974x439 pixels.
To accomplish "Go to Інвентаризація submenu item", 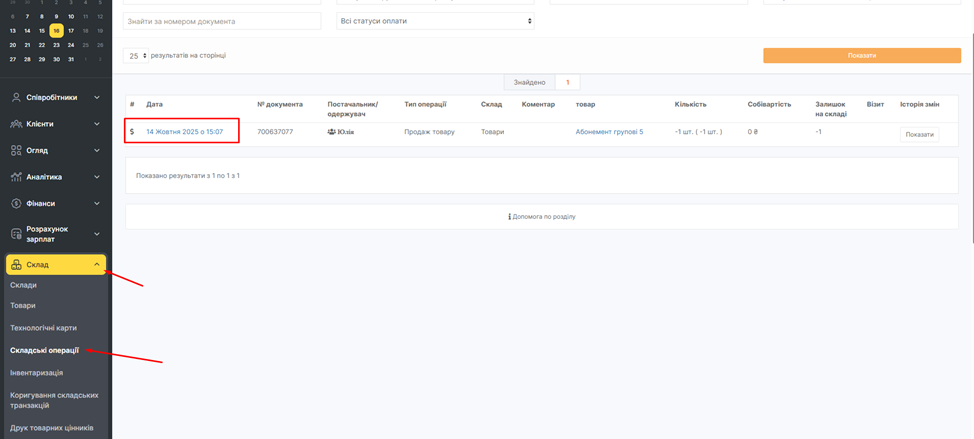I will 36,372.
